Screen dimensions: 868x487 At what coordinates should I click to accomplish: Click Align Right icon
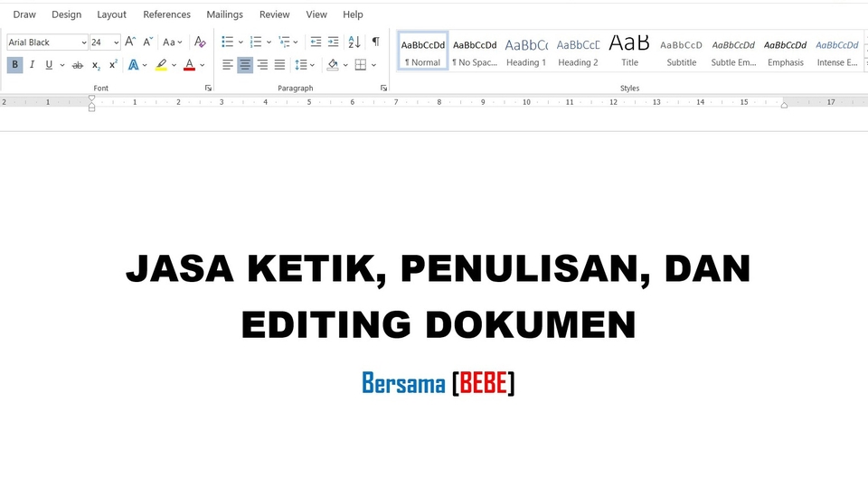[x=262, y=65]
